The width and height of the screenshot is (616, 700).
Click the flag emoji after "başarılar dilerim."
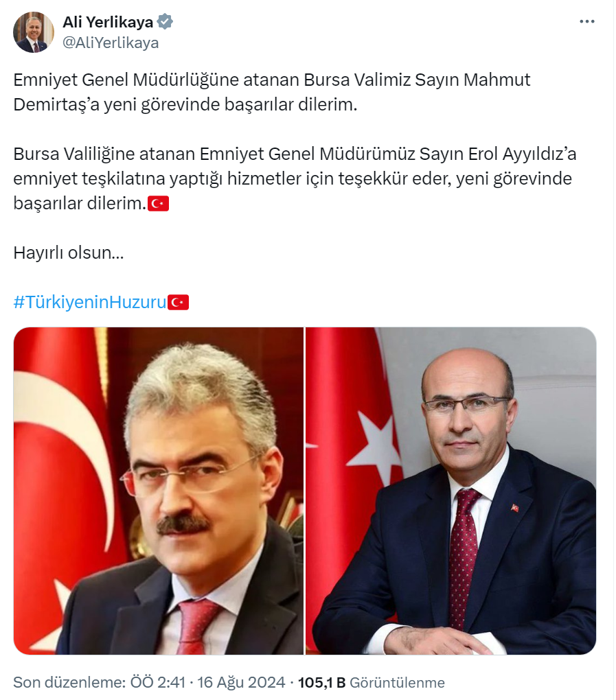click(x=158, y=204)
